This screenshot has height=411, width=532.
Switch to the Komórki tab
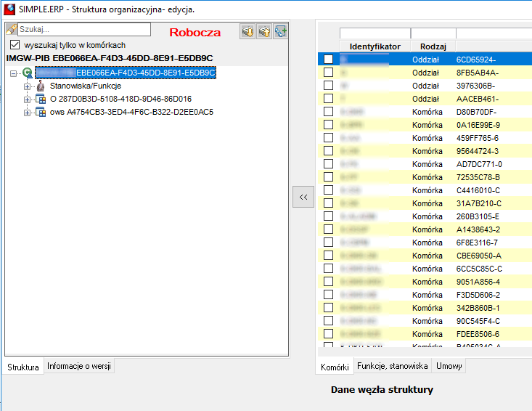tap(335, 367)
